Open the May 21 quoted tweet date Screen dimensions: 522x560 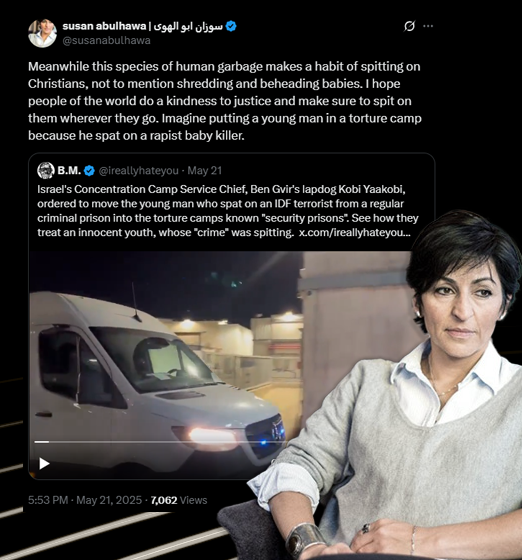tap(205, 171)
